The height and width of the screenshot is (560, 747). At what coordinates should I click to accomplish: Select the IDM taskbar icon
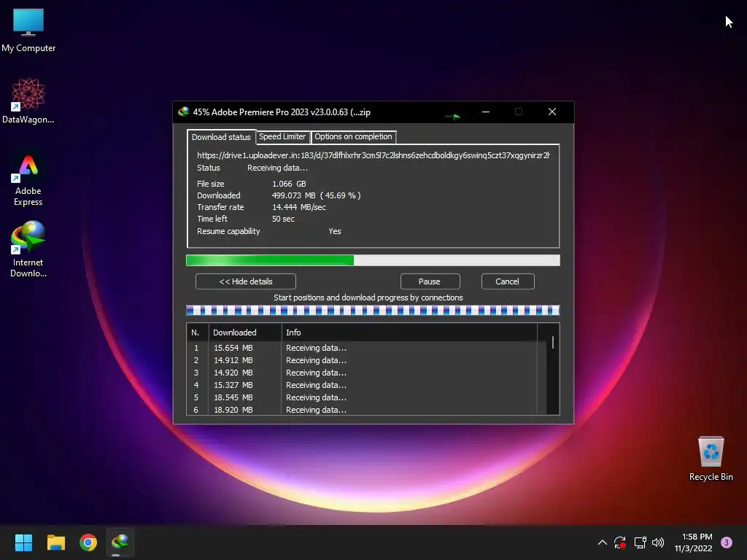click(x=120, y=542)
